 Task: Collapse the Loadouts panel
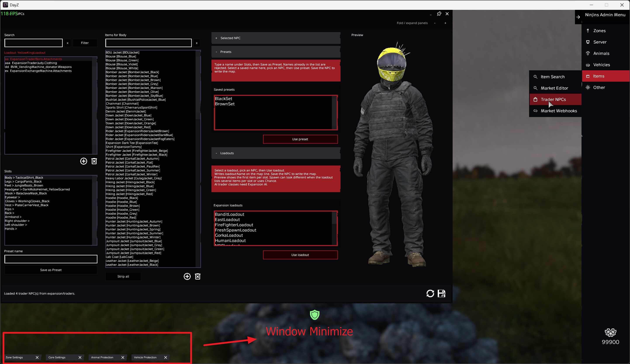tap(276, 153)
